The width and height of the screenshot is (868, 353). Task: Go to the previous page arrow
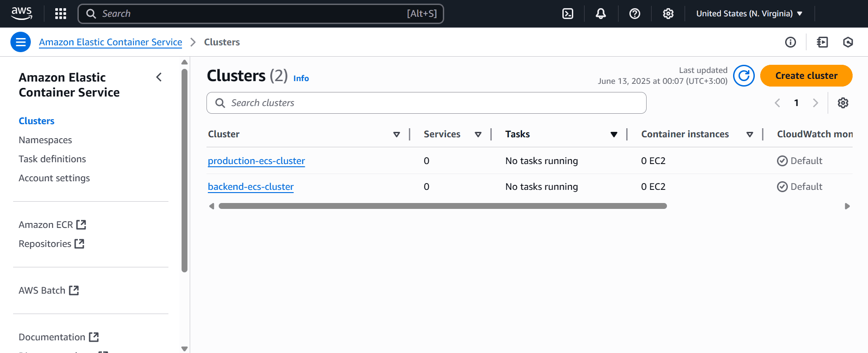click(777, 103)
